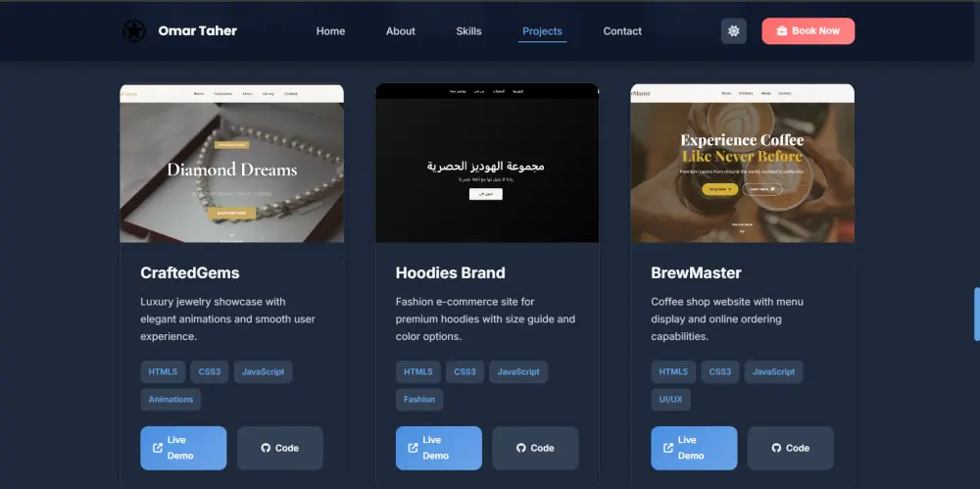Screen dimensions: 980x489
Task: Open the About nav item
Action: [x=401, y=31]
